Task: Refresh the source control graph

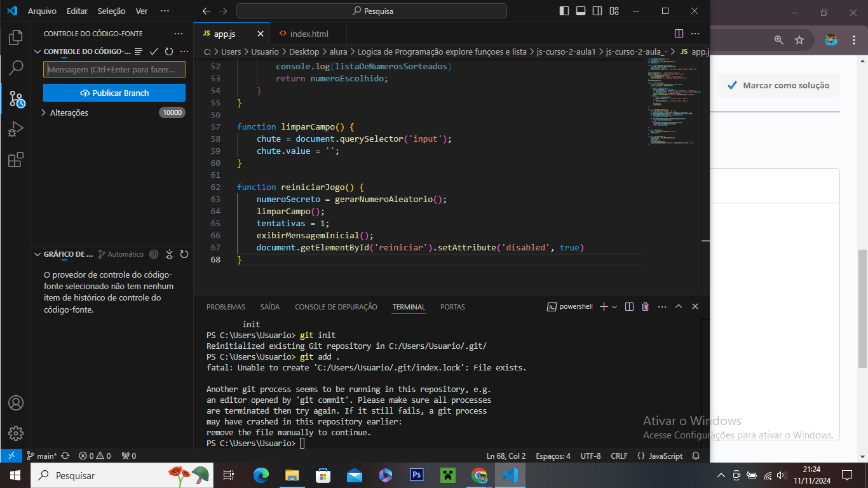Action: [184, 254]
